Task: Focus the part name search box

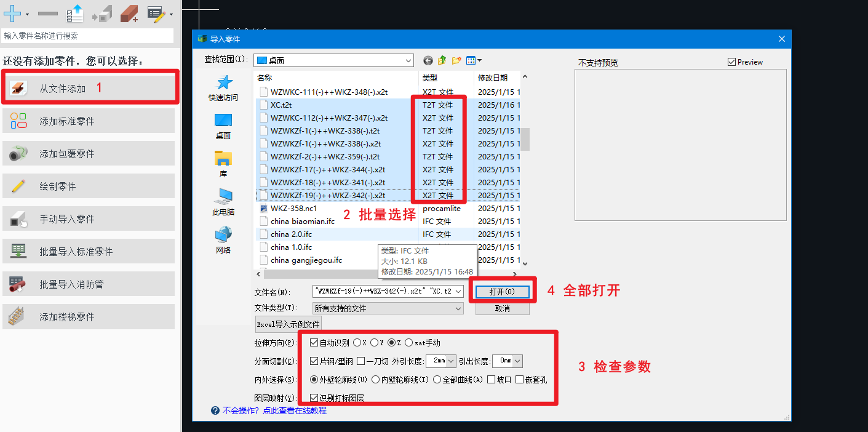Action: [x=87, y=36]
